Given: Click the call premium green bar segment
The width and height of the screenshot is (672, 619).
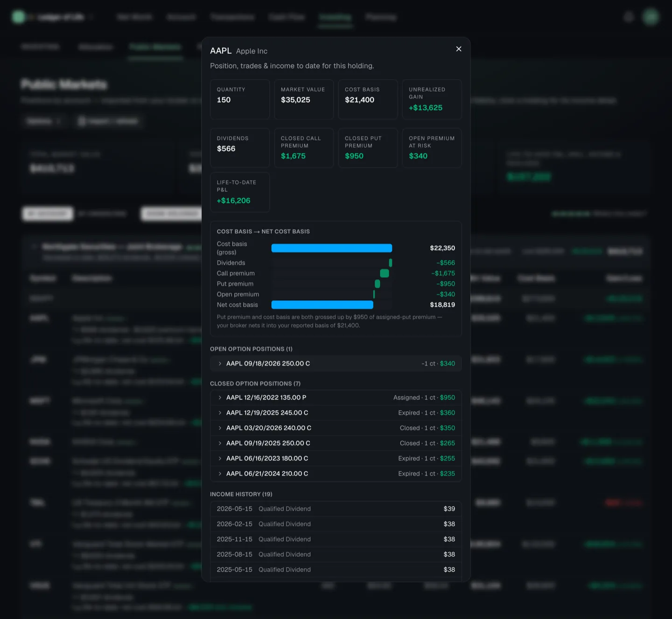Looking at the screenshot, I should coord(385,273).
